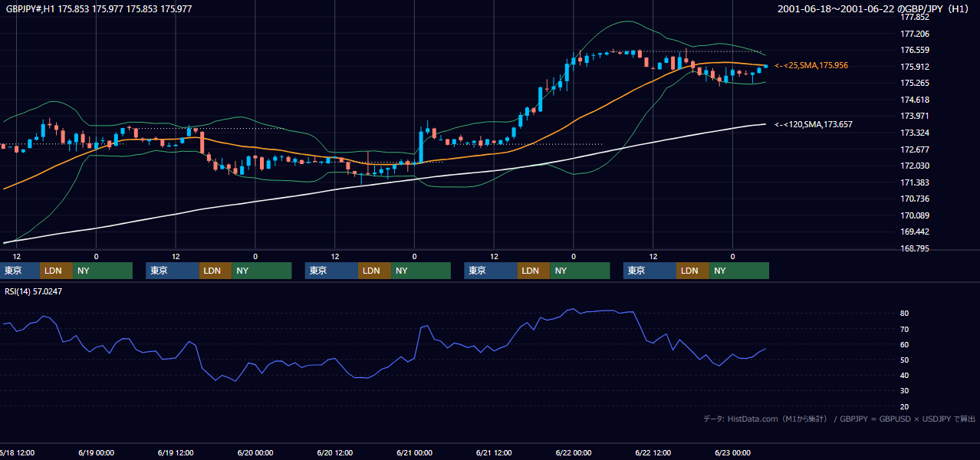Click price axis value 170.736
This screenshot has height=460, width=980.
point(914,199)
